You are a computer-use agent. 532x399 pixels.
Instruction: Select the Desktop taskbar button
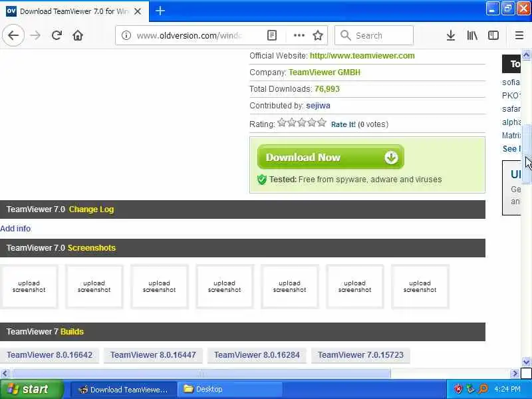(229, 390)
